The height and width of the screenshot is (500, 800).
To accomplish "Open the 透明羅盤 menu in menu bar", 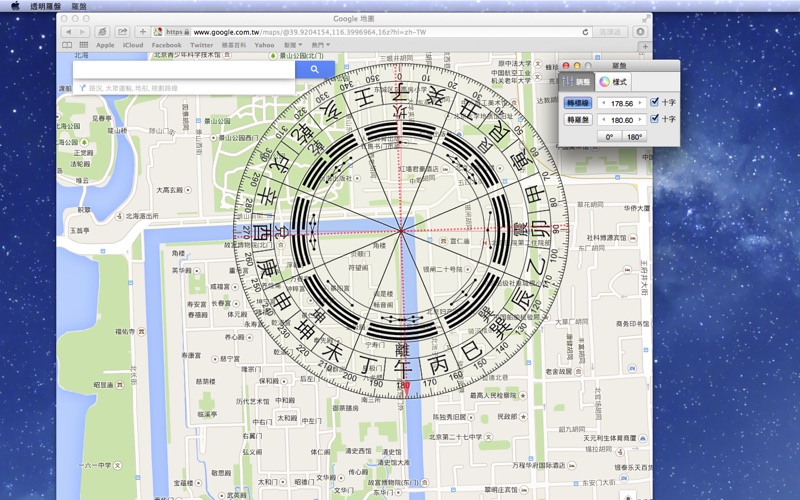I will tap(44, 6).
